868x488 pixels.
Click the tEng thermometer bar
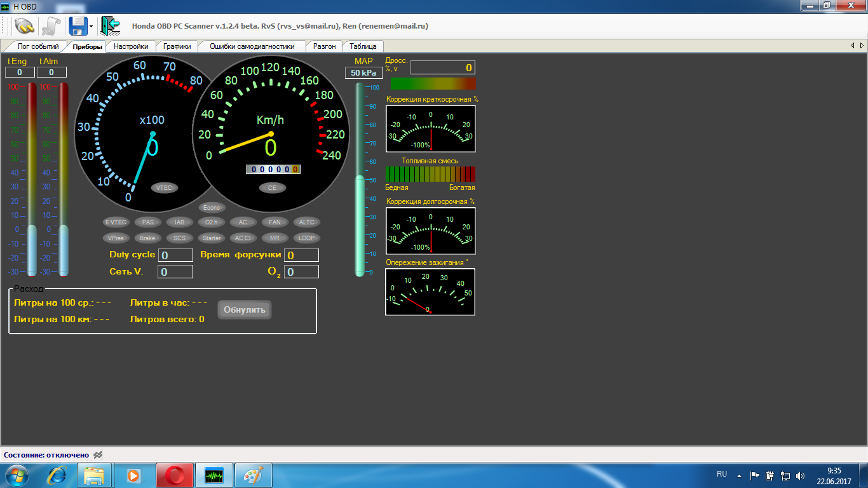[x=32, y=179]
